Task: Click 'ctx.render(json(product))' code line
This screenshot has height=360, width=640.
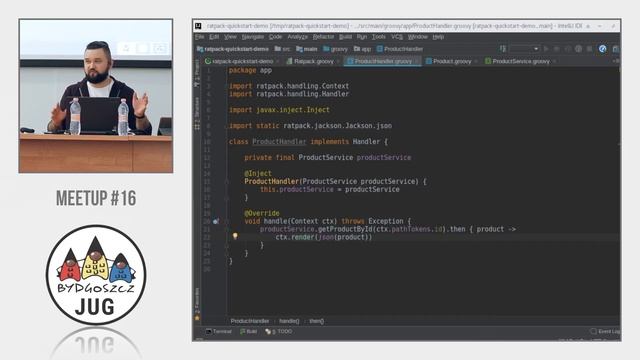Action: (324, 237)
